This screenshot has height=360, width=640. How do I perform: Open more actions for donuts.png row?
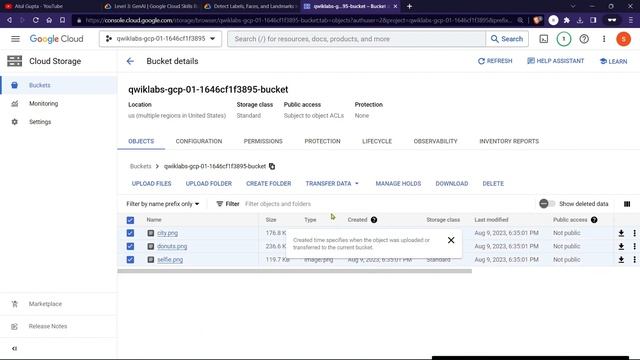click(634, 246)
